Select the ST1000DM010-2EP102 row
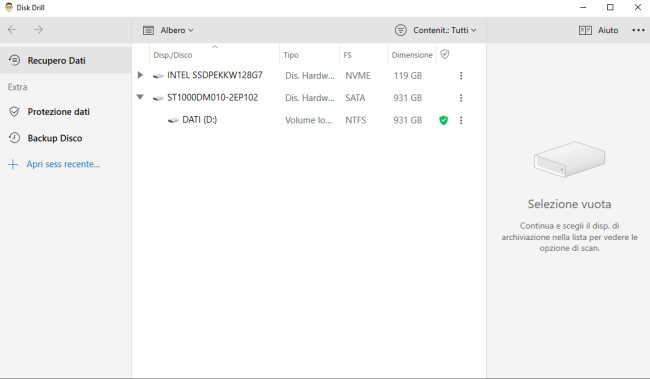Image resolution: width=650 pixels, height=379 pixels. pos(309,98)
